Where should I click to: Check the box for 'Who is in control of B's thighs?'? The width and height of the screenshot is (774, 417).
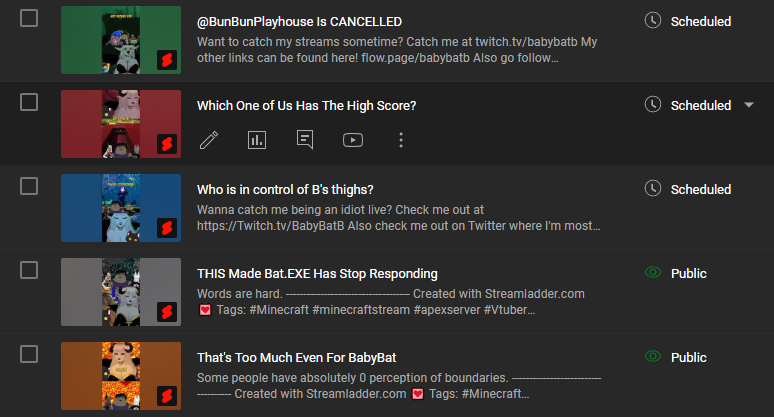(x=29, y=186)
